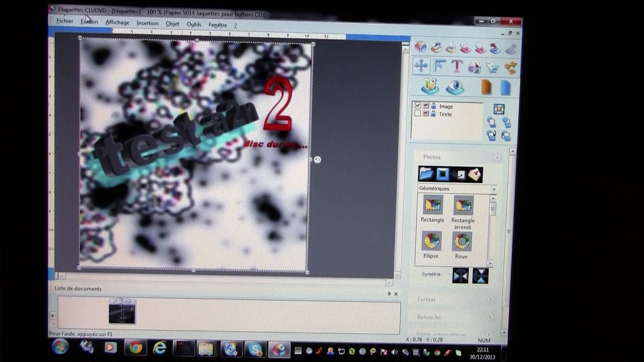Toggle the Texte layer lock icon

[x=433, y=114]
